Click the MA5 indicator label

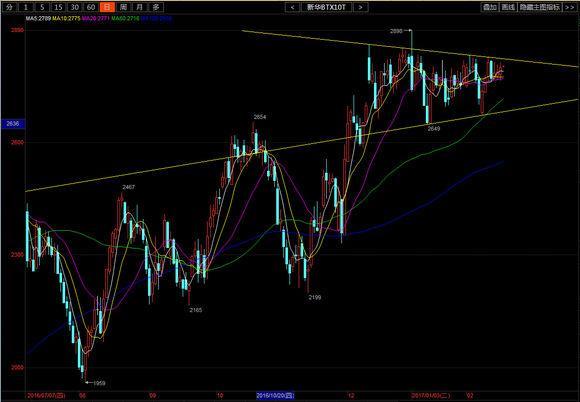tap(38, 18)
